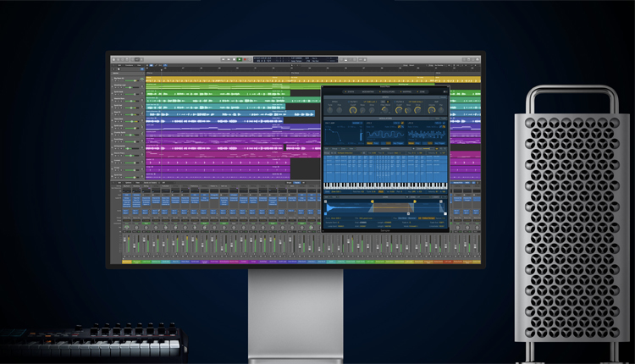Image resolution: width=635 pixels, height=364 pixels.
Task: Click the Rewind transport button
Action: click(224, 59)
